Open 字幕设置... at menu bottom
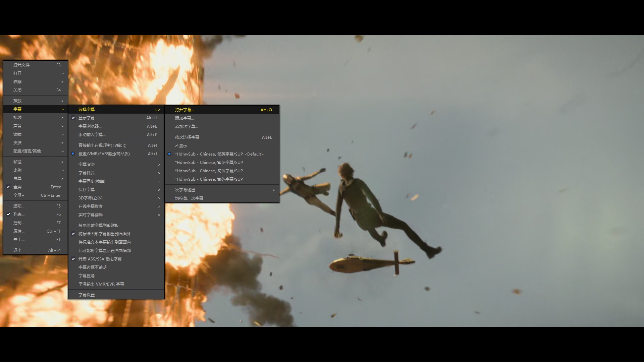The image size is (644, 362). click(x=88, y=295)
